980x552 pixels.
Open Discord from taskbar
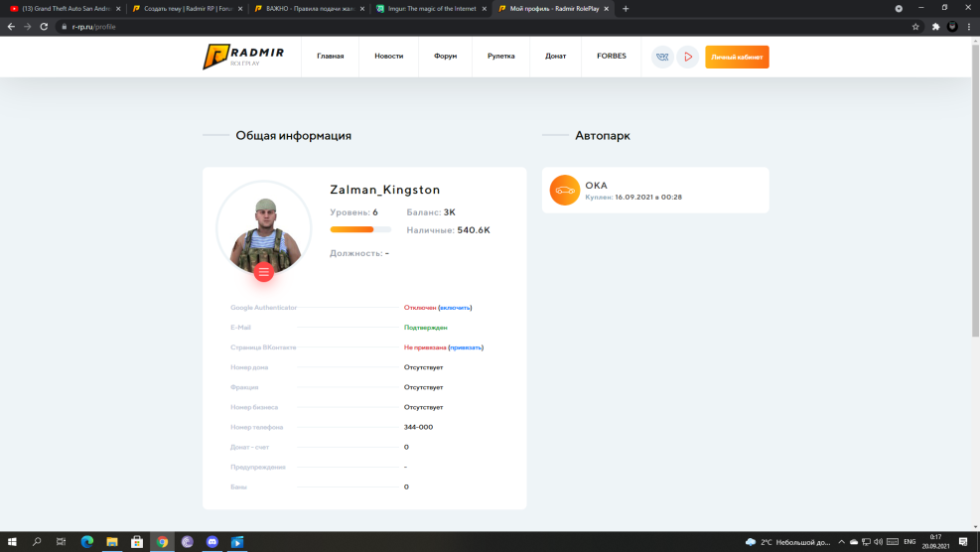pyautogui.click(x=211, y=542)
